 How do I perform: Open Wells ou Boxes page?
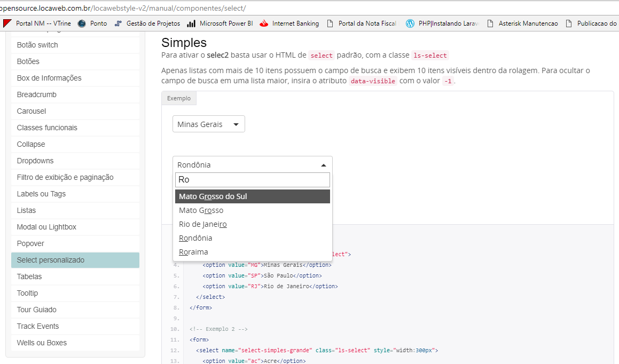(75, 343)
